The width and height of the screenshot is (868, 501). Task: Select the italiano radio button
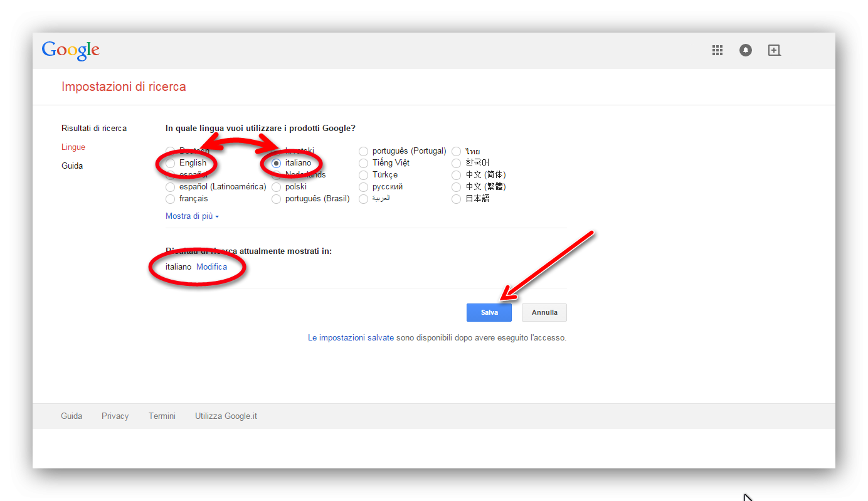point(277,163)
